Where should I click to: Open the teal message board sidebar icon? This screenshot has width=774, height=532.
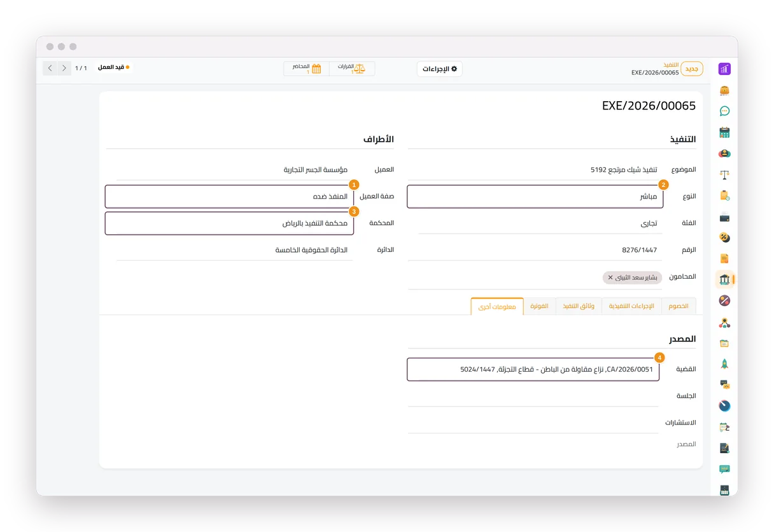tap(724, 469)
